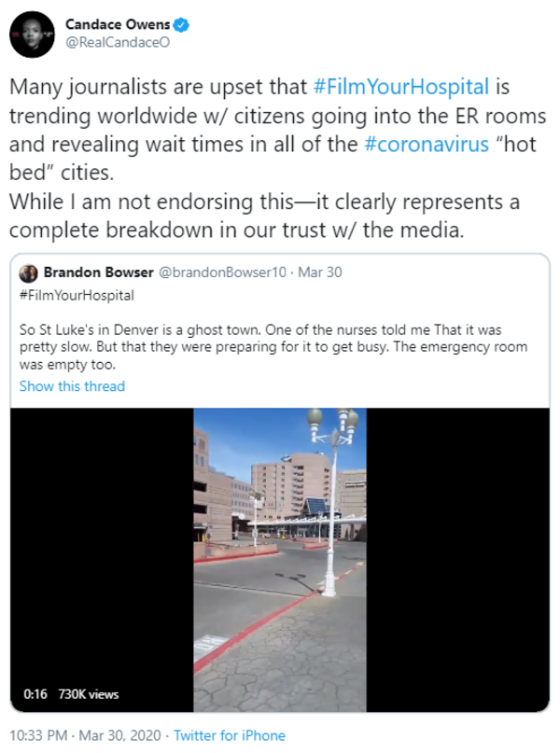Click the Candace Owens display name
The width and height of the screenshot is (560, 753).
[118, 24]
